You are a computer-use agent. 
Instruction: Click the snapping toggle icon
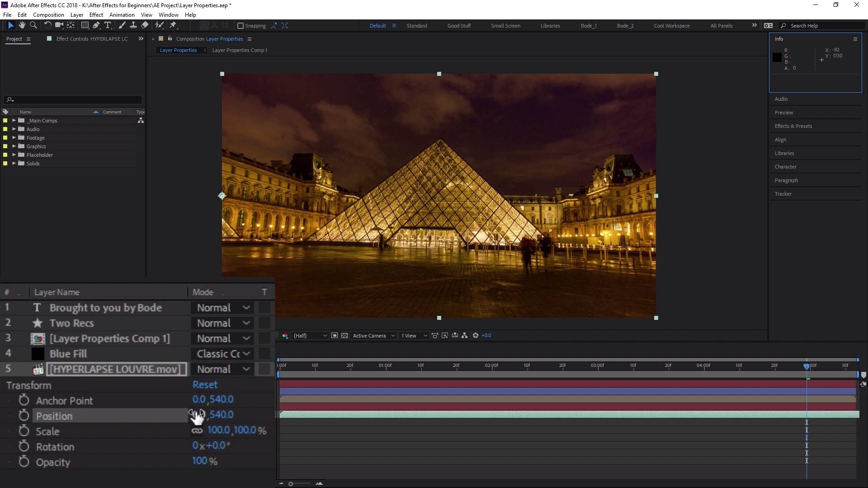pos(240,26)
